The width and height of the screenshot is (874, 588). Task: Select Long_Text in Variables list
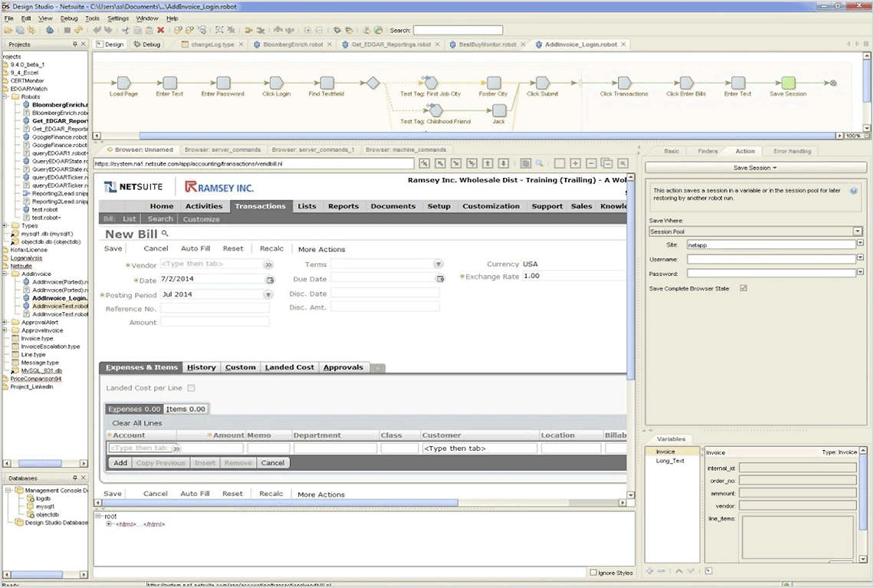[669, 461]
